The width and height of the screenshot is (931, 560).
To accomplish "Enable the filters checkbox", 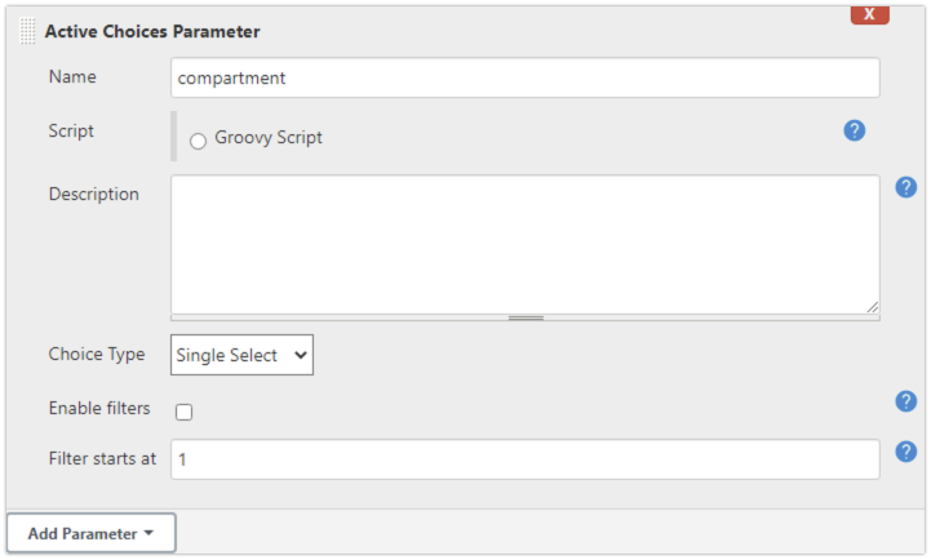I will pos(184,412).
